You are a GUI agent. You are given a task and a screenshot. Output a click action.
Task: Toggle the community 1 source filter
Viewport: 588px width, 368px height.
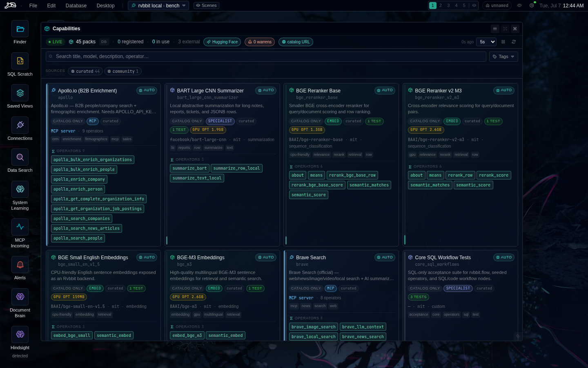point(123,71)
